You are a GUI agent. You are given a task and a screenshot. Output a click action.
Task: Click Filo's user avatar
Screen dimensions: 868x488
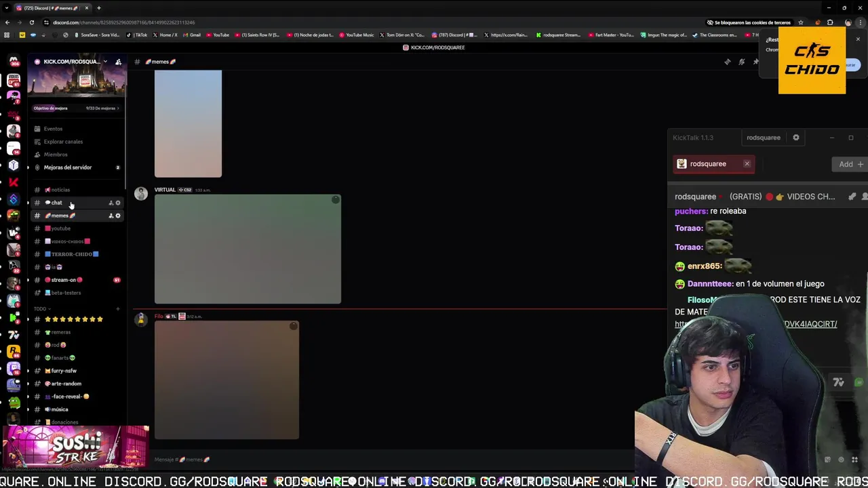coord(140,319)
